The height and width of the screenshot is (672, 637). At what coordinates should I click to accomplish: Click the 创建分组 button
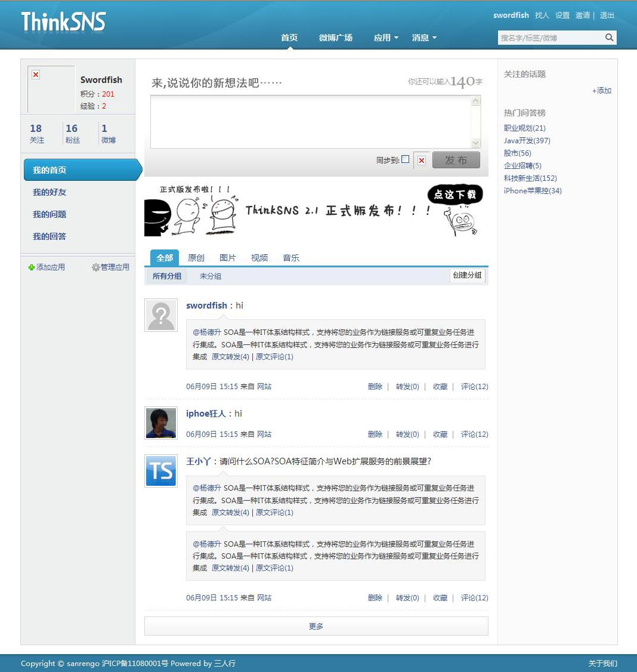pos(468,275)
